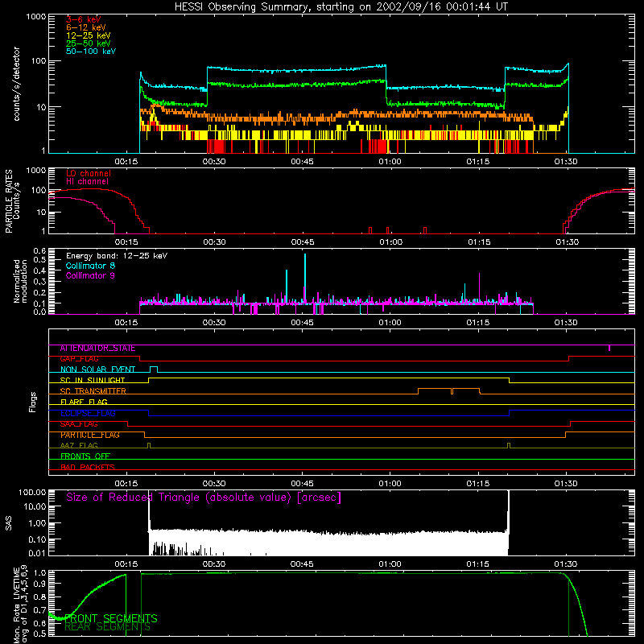Click the 00:30 tick under counts plot

click(x=214, y=162)
